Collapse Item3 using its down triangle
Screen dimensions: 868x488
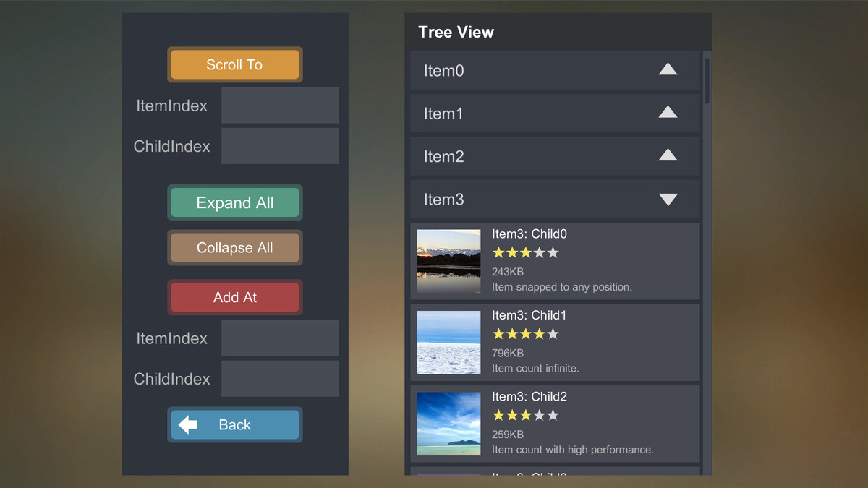click(668, 199)
